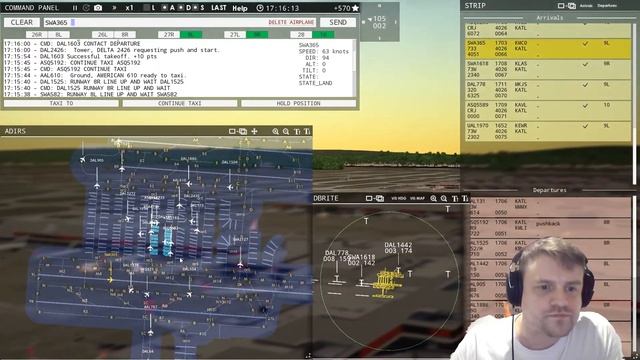Click the CONTINUE TAXI command button
Viewport: 640px width, 360px height.
tap(180, 103)
